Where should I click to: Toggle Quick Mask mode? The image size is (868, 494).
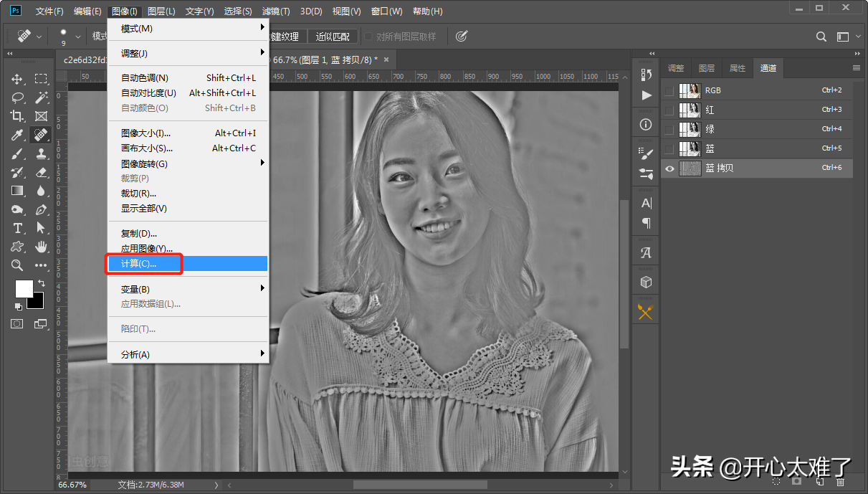(17, 324)
